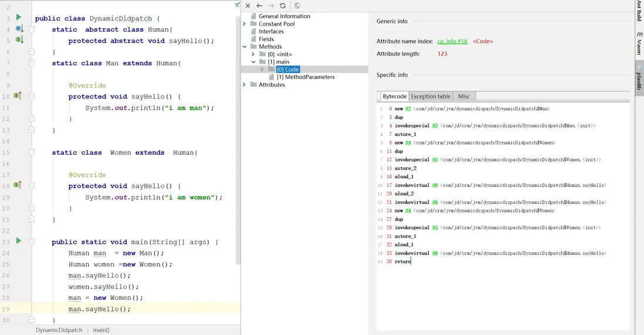Select the [1] MethodParameters tree item
This screenshot has height=335, width=644.
(305, 77)
